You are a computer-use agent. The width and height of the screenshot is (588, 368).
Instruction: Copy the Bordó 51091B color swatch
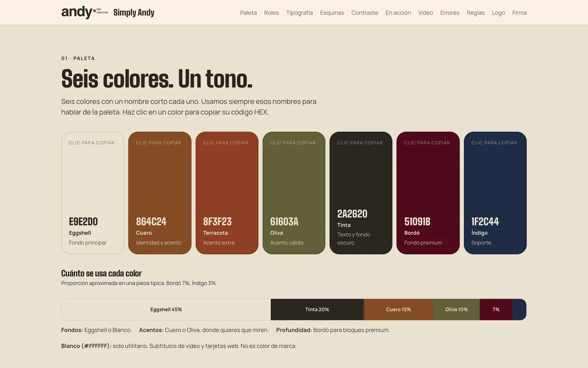428,193
